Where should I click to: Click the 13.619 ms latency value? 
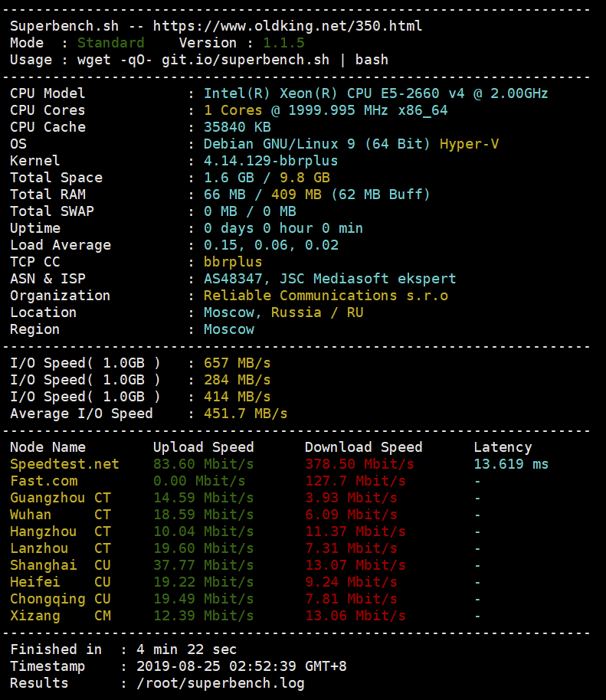(511, 464)
